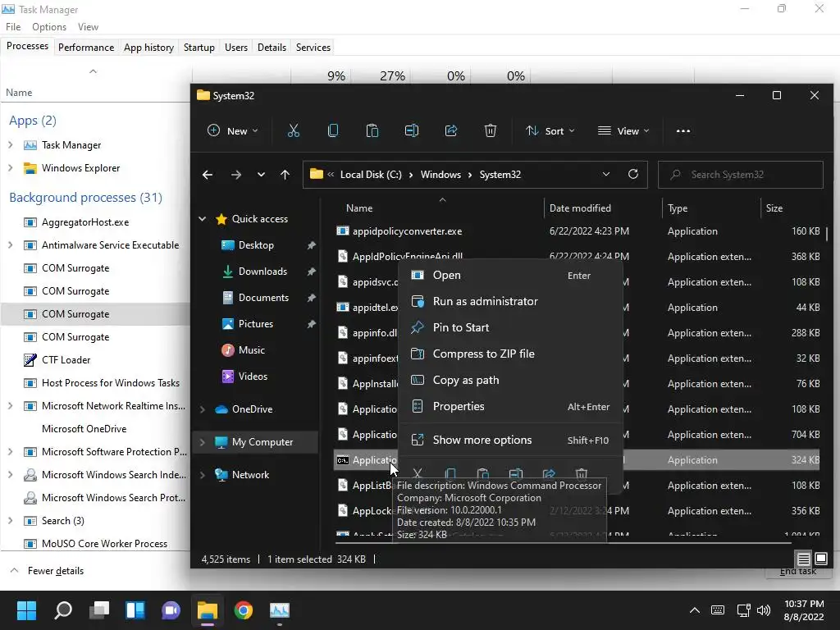Click the context menu Delete trash icon

[x=582, y=473]
